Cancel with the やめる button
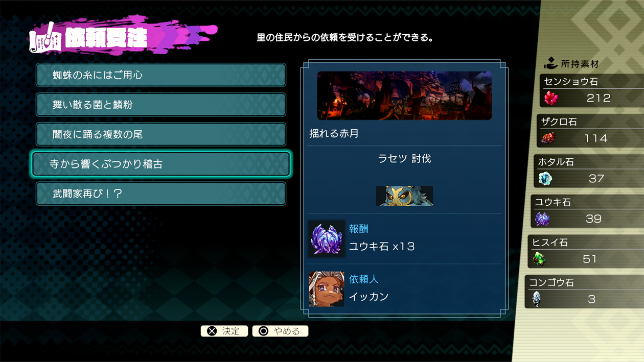Viewport: 644px width, 362px height. [x=280, y=331]
